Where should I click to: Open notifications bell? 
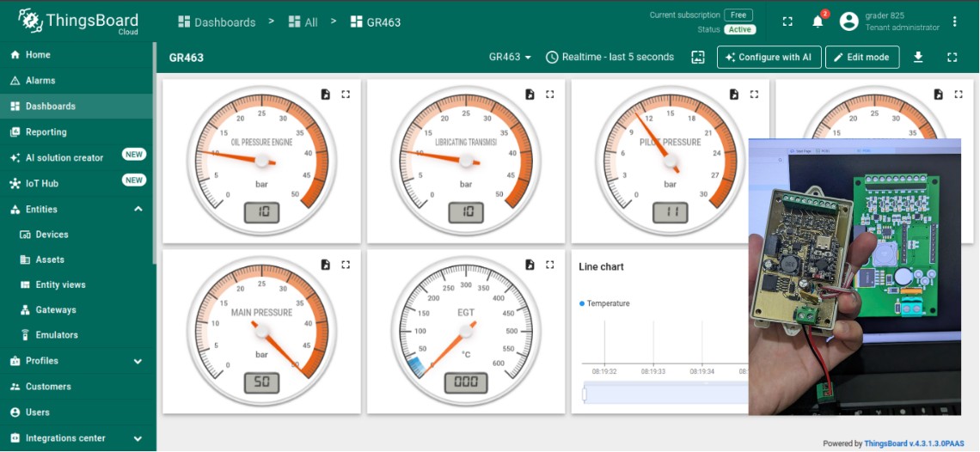tap(818, 21)
